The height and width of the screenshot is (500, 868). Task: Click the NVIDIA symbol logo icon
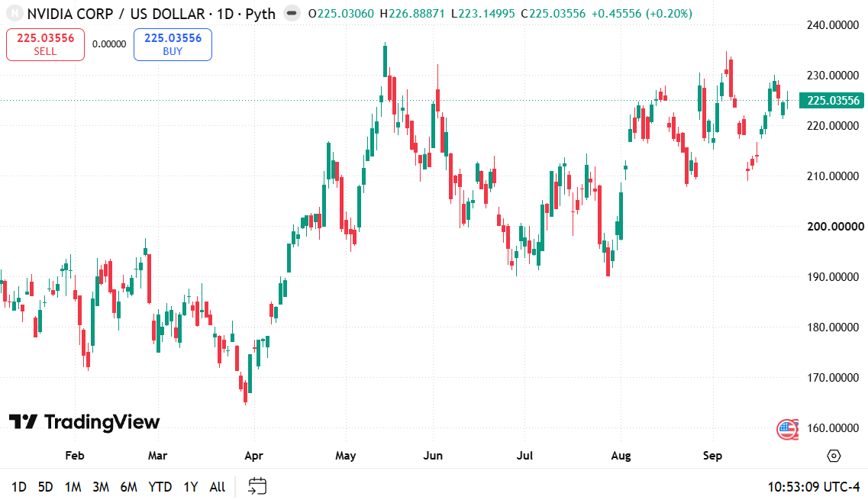[15, 13]
